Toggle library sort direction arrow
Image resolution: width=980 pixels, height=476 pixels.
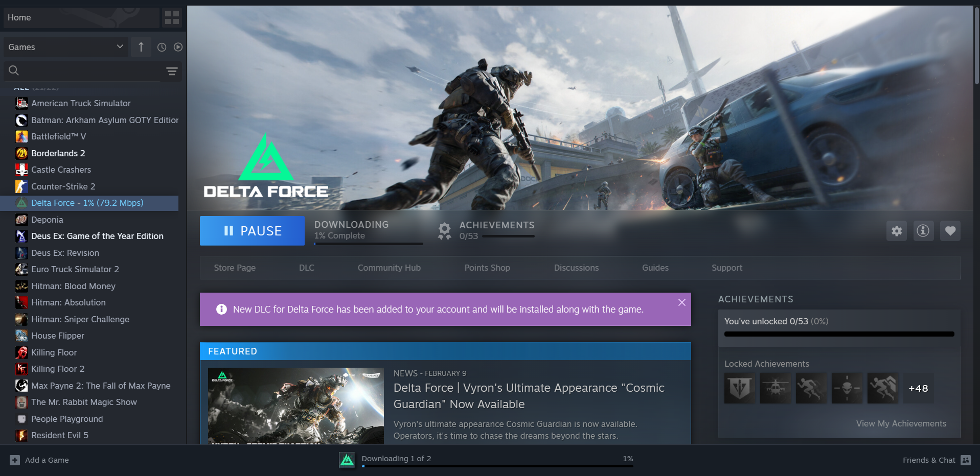pos(141,47)
